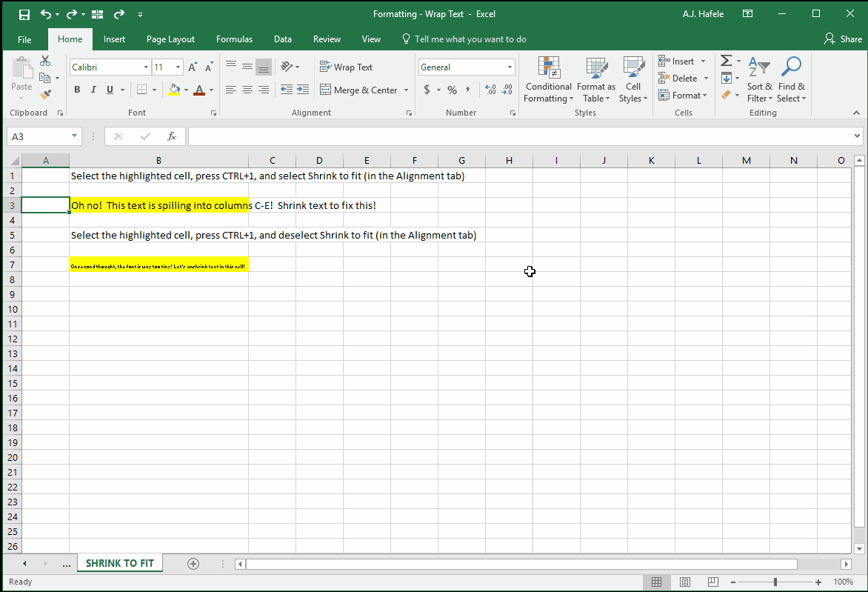Open Find & Select menu
The width and height of the screenshot is (868, 592).
coord(792,80)
